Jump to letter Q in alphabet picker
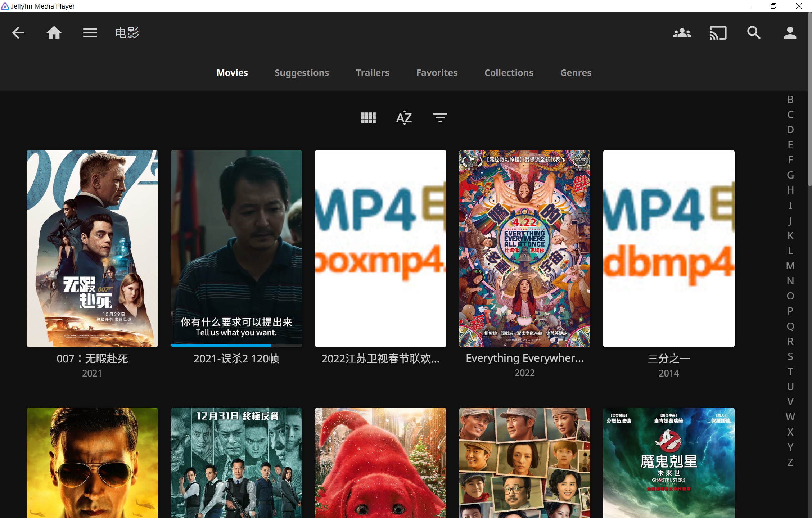812x518 pixels. click(790, 326)
